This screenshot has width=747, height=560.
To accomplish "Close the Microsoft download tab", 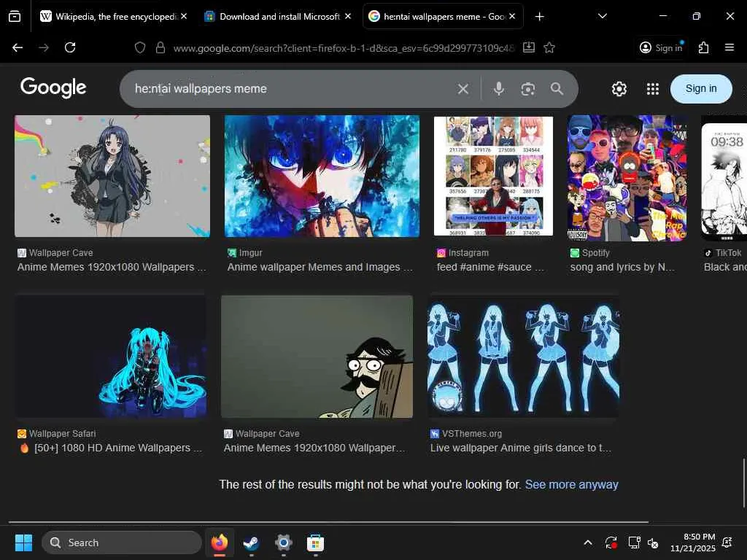I will pyautogui.click(x=348, y=16).
